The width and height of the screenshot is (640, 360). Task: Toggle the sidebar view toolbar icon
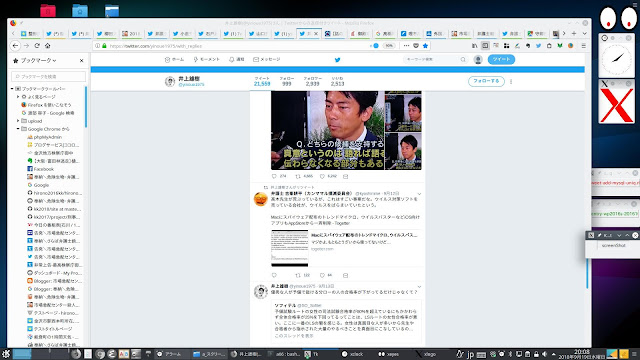(x=485, y=46)
